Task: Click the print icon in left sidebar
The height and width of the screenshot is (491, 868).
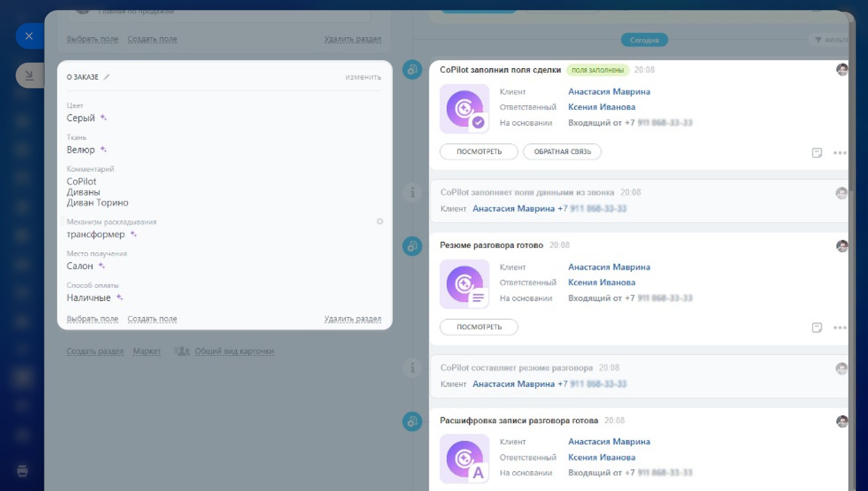Action: [22, 471]
